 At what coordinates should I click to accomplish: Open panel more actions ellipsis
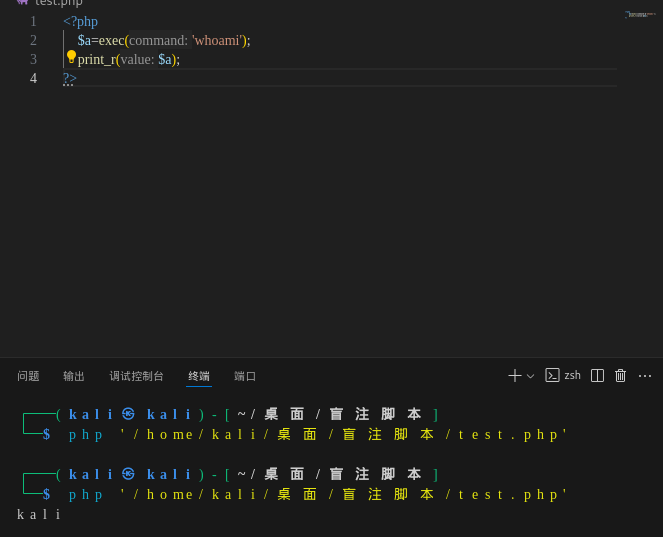pyautogui.click(x=645, y=376)
